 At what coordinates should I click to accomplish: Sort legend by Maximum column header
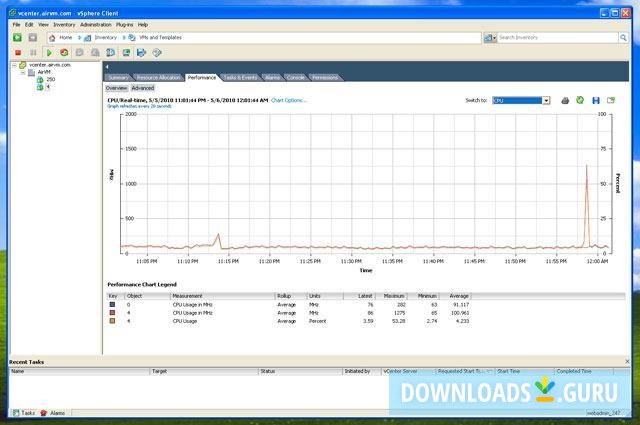tap(391, 296)
